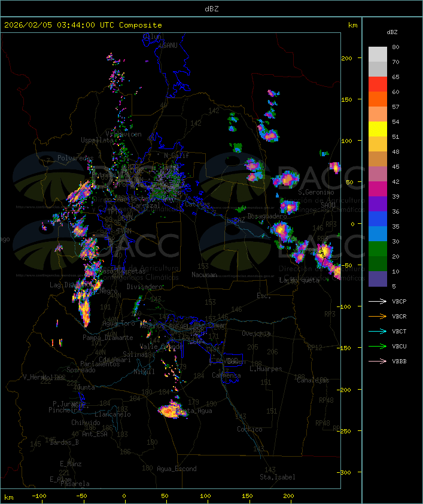This screenshot has height=504, width=423.
Task: Click the VBCP legend label
Action: (x=399, y=302)
